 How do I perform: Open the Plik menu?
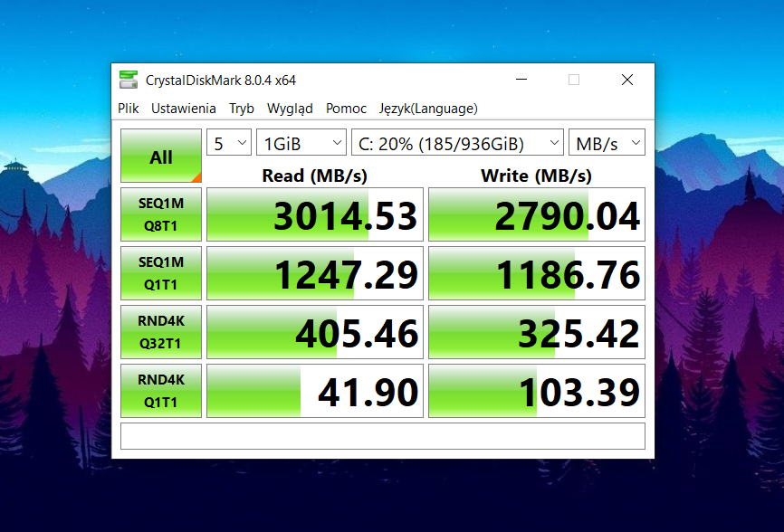point(128,109)
